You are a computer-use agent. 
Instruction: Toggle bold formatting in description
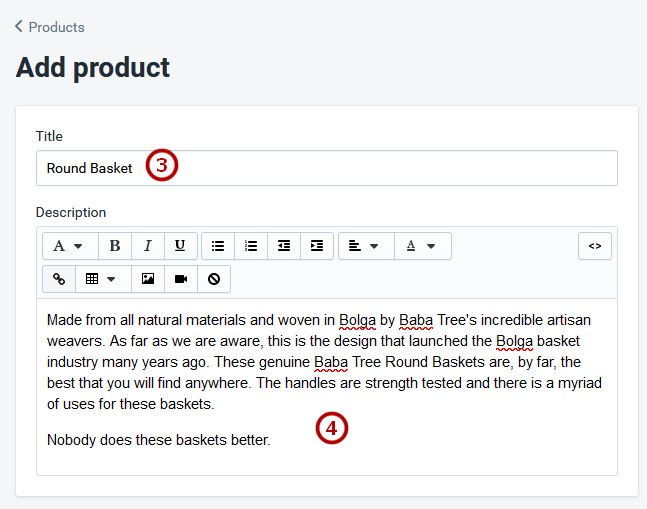(x=115, y=246)
